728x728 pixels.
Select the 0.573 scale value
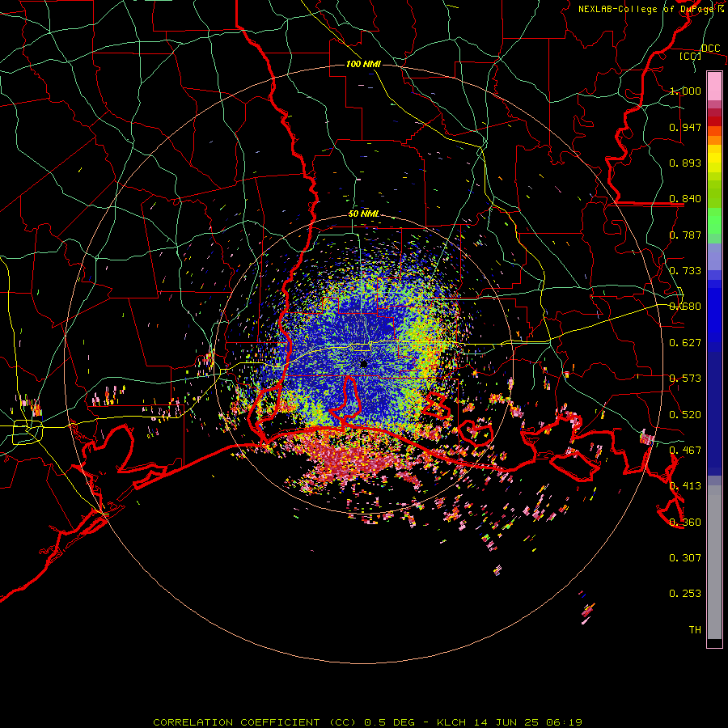[x=685, y=379]
